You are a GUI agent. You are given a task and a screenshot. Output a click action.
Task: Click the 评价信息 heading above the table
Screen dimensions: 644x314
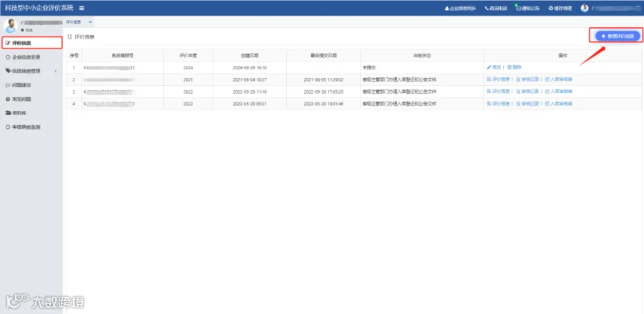click(84, 36)
